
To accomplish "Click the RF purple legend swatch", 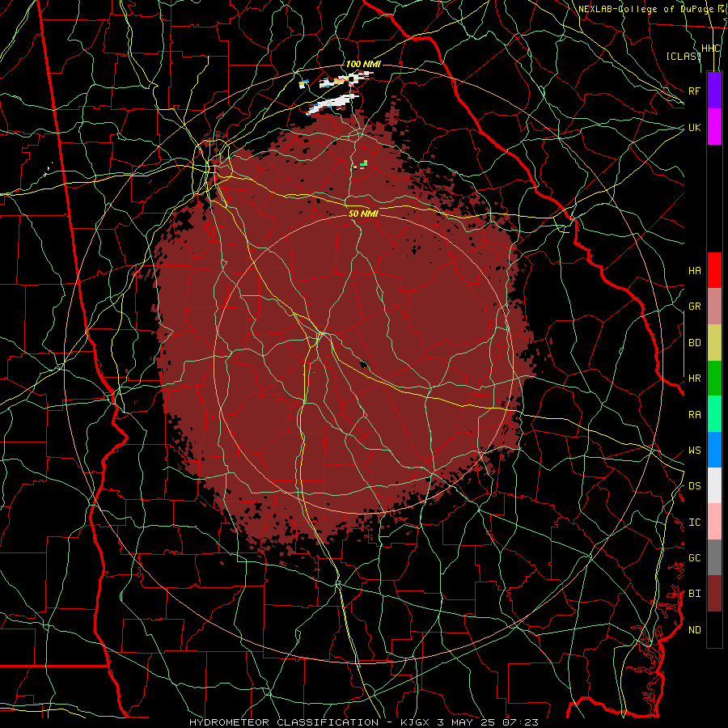I will tap(714, 91).
